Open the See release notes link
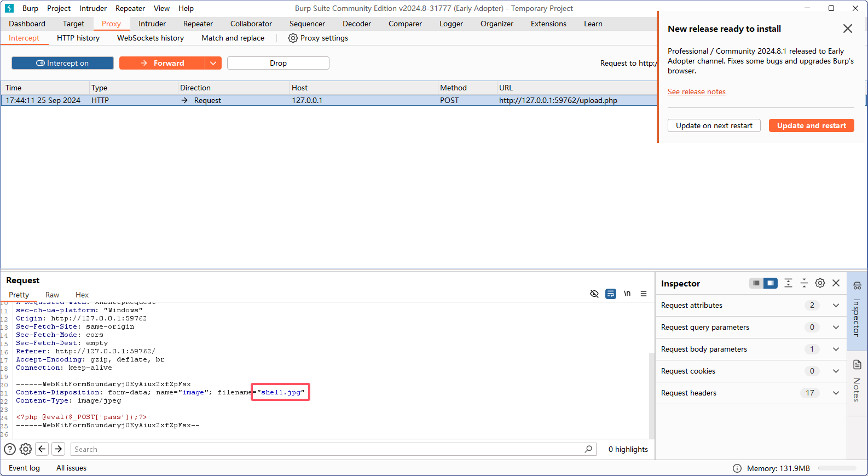 [696, 91]
